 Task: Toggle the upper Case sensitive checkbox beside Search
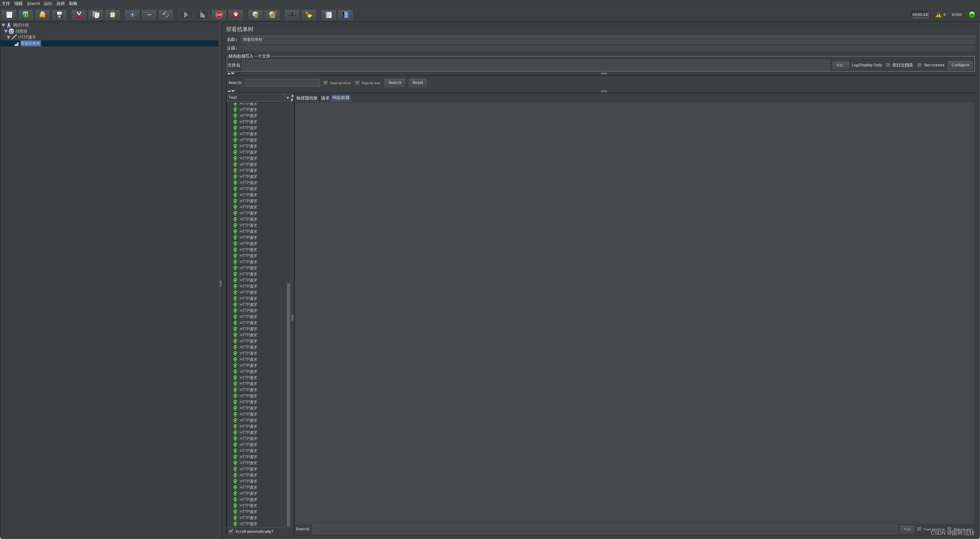point(326,83)
